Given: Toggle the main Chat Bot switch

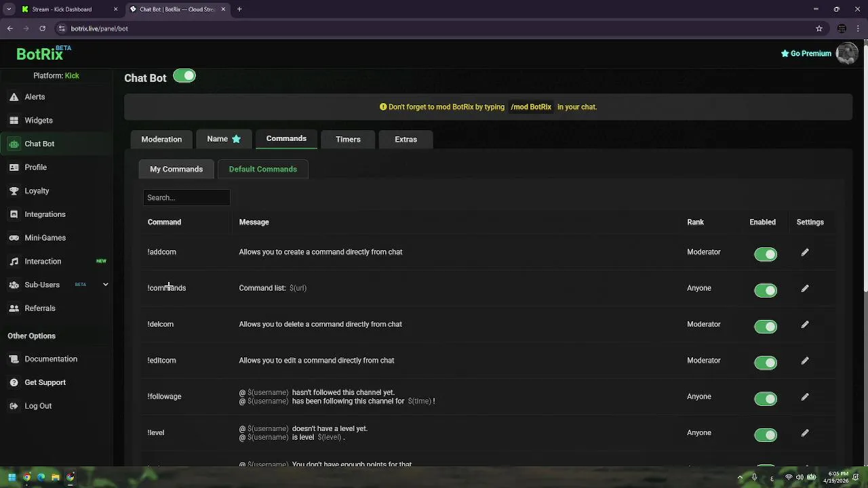Looking at the screenshot, I should [x=184, y=76].
